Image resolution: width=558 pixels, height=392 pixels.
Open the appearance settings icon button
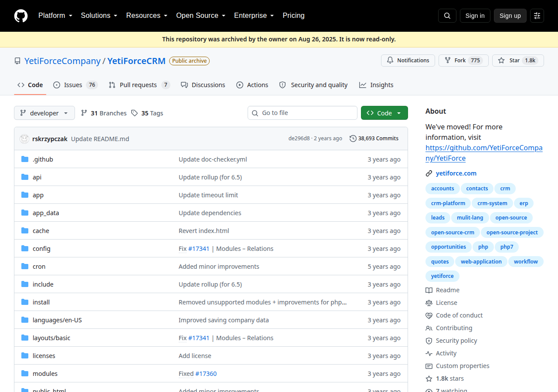point(537,16)
